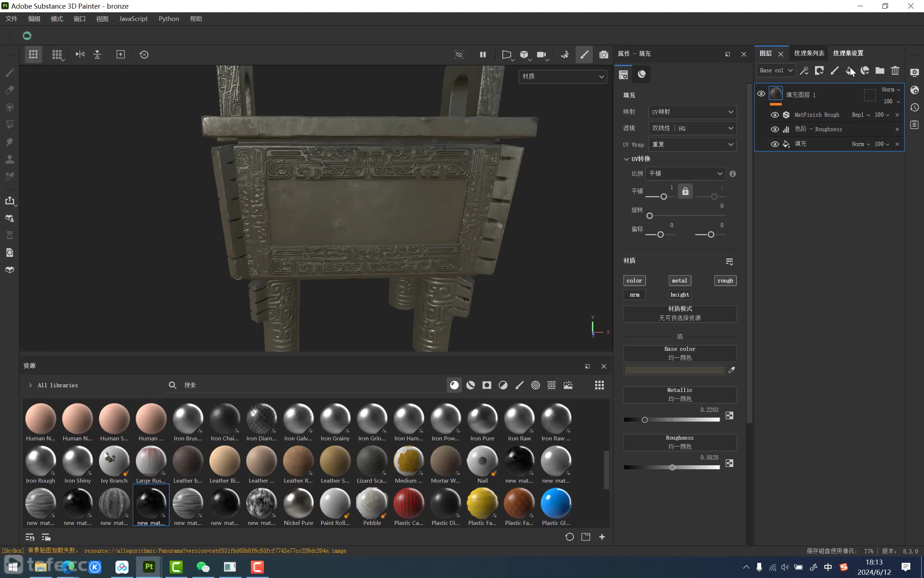Viewport: 924px width, 578px height.
Task: Select the Smudge tool
Action: click(x=10, y=142)
